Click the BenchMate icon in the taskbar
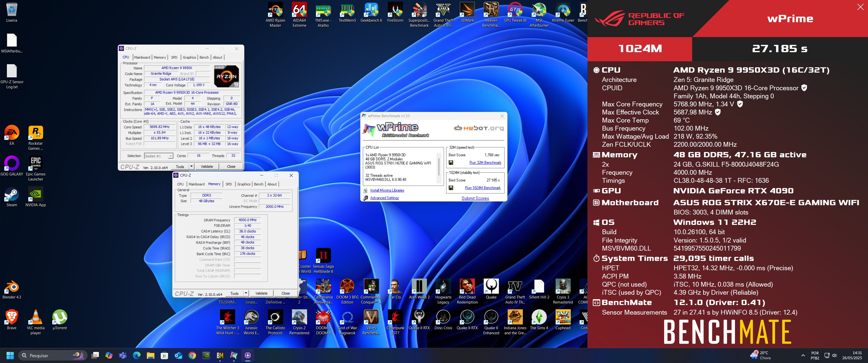The width and height of the screenshot is (868, 363). tap(220, 355)
